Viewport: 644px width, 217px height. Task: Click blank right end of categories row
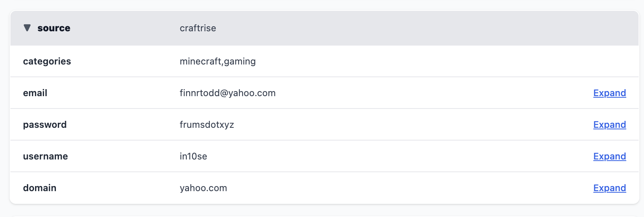pyautogui.click(x=578, y=61)
